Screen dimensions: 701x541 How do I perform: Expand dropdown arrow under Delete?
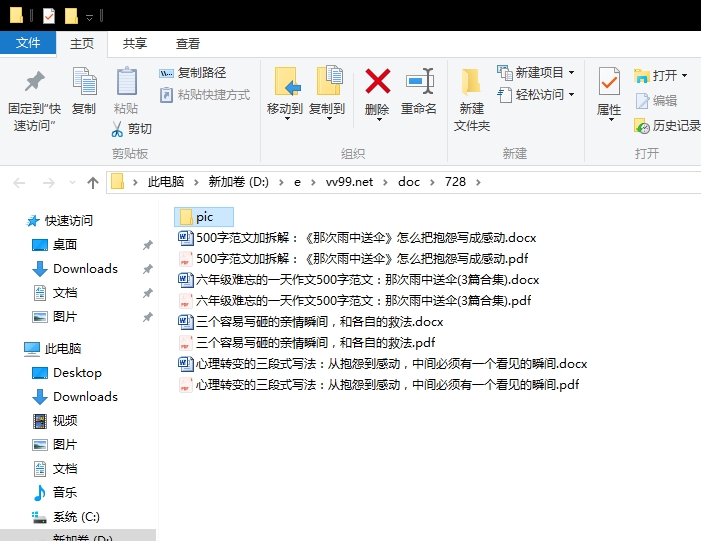point(379,119)
